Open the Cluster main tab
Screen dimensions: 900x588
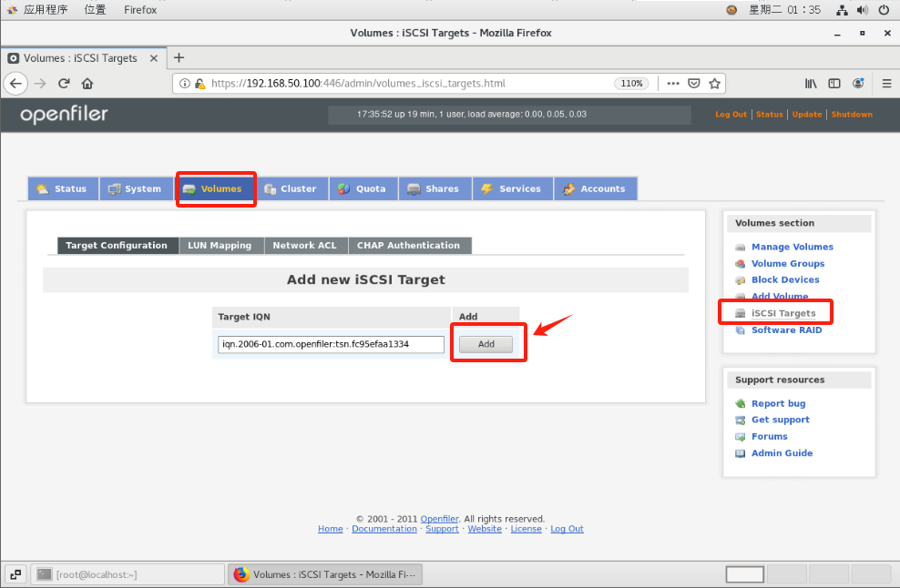click(x=291, y=188)
